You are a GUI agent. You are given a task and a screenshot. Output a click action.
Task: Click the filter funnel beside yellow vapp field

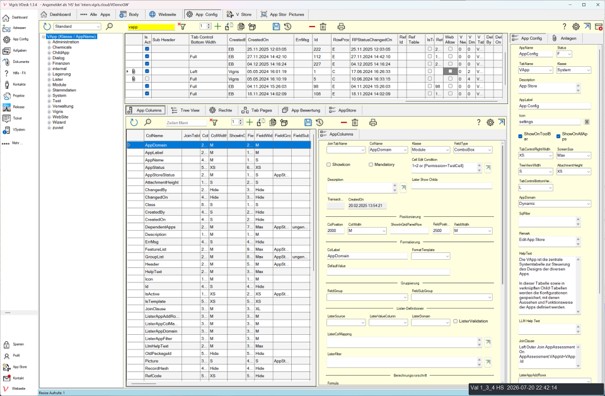pos(182,27)
